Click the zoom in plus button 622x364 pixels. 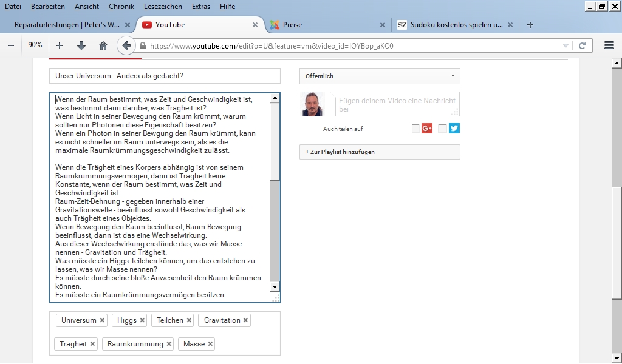60,45
